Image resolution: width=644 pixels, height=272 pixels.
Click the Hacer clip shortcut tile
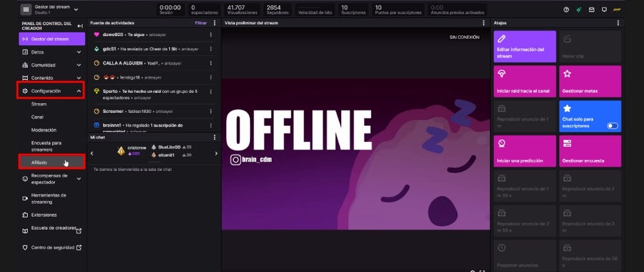click(590, 46)
